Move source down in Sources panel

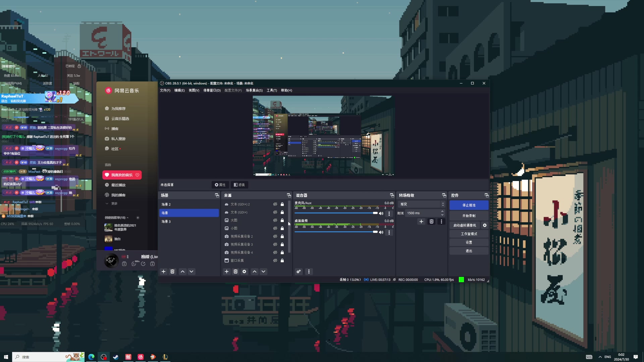(x=264, y=271)
